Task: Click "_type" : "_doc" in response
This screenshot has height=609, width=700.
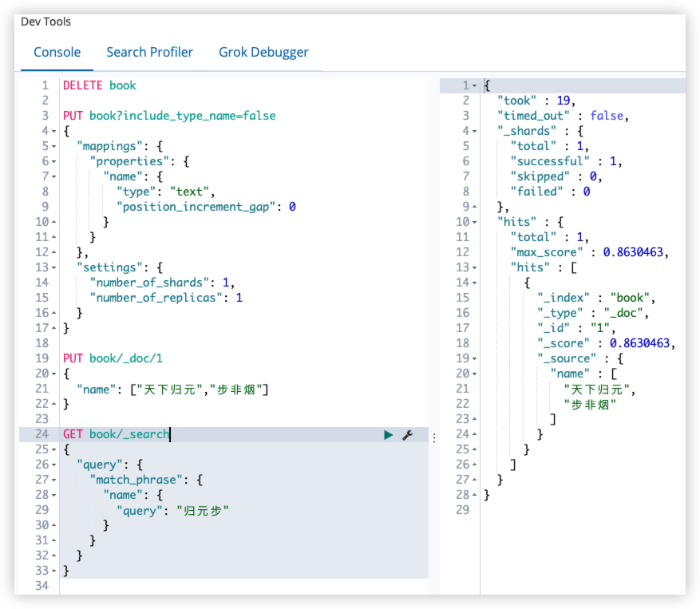Action: tap(593, 313)
